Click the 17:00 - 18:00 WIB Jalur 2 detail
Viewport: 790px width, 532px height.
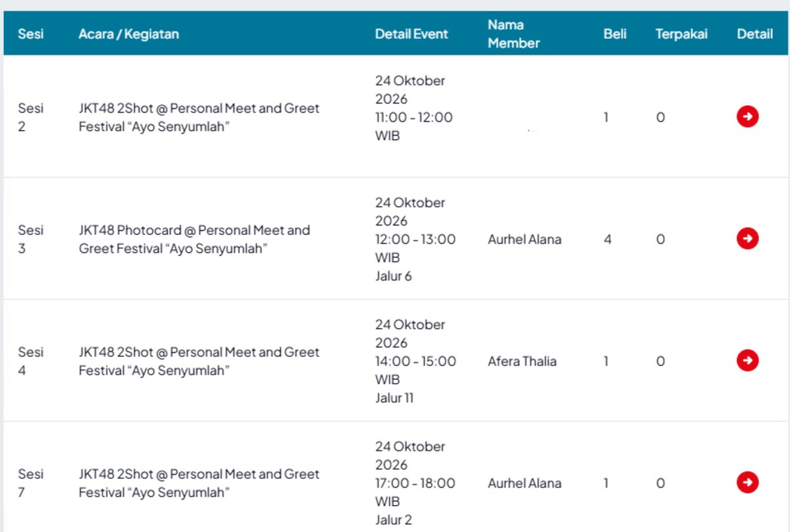[x=415, y=483]
